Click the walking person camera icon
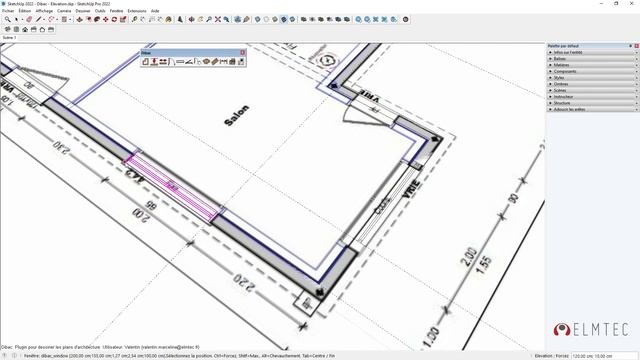 pos(180,19)
